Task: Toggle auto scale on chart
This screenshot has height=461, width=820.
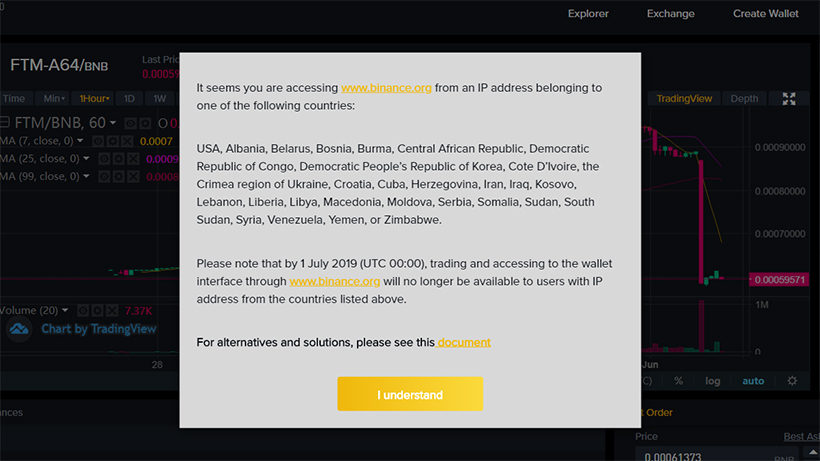Action: tap(752, 381)
